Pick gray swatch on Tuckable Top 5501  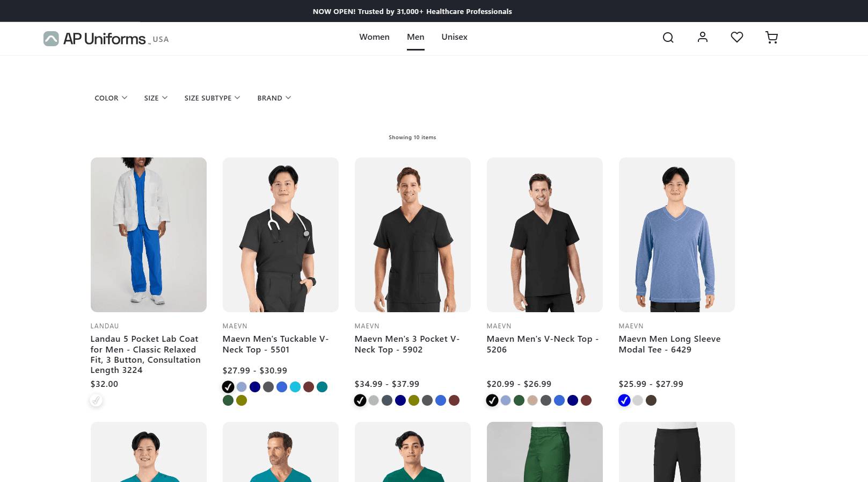268,387
